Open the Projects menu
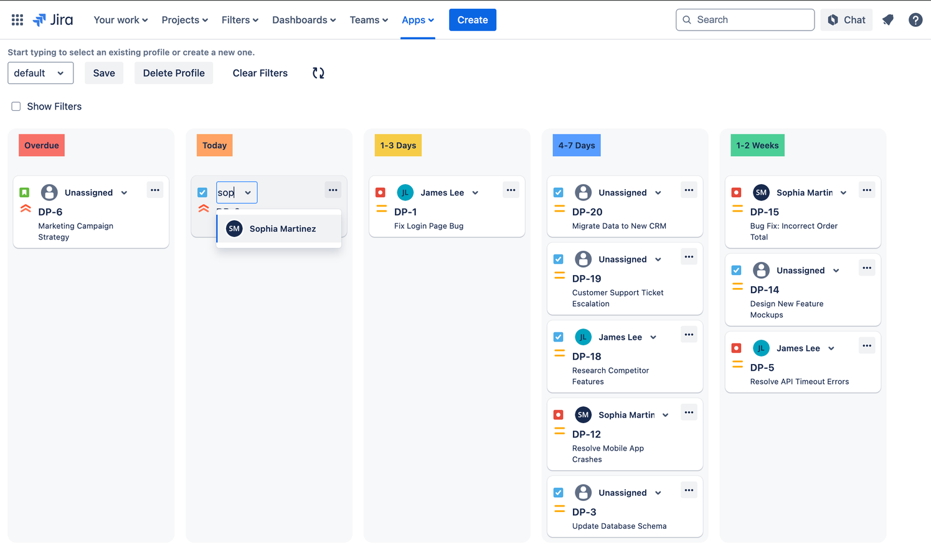931x560 pixels. coord(185,20)
